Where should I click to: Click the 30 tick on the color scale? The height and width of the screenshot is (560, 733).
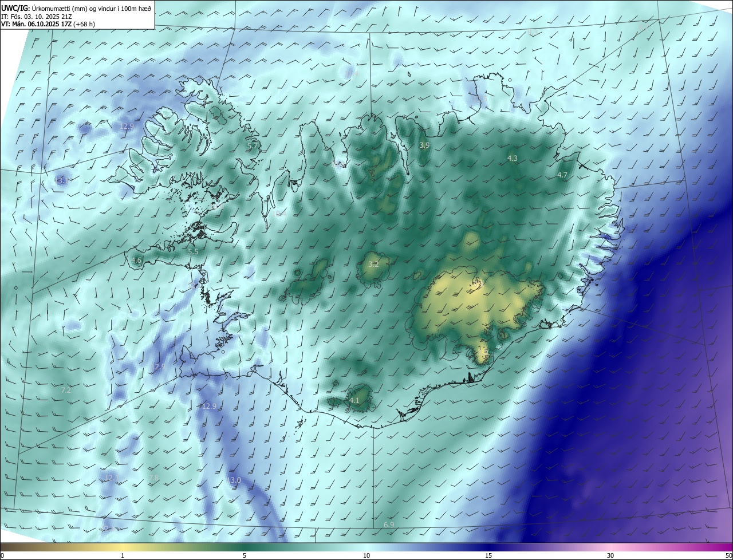tap(610, 555)
